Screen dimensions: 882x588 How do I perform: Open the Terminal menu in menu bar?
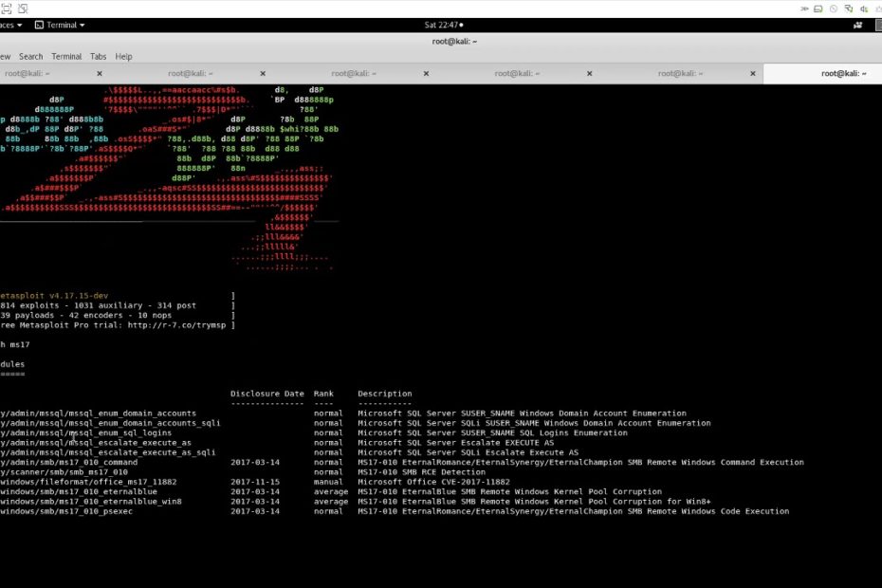[66, 56]
